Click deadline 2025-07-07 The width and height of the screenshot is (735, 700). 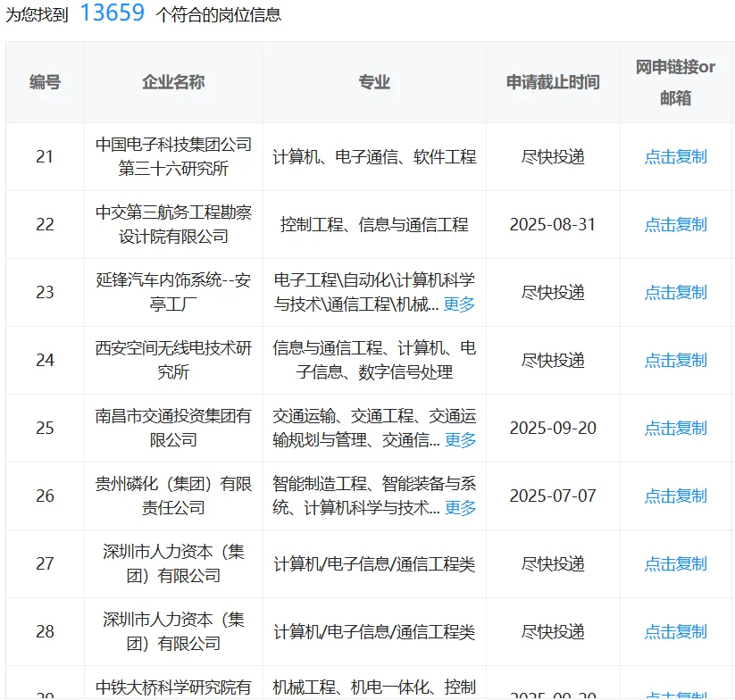point(553,496)
